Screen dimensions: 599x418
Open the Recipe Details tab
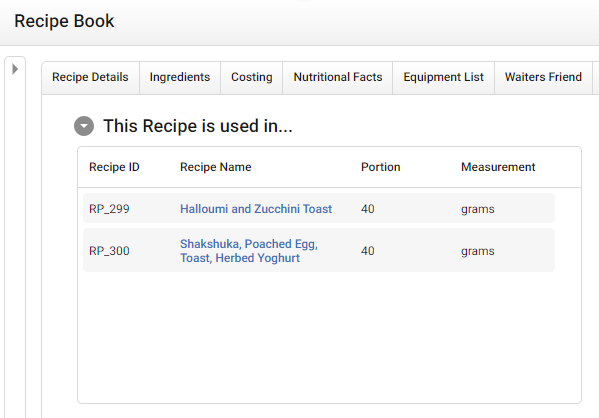point(91,78)
